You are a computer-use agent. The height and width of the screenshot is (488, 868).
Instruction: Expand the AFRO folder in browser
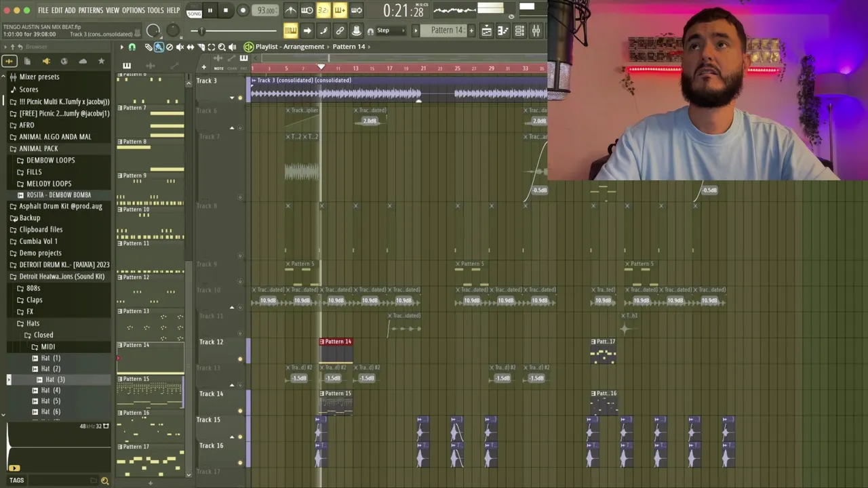coord(26,125)
